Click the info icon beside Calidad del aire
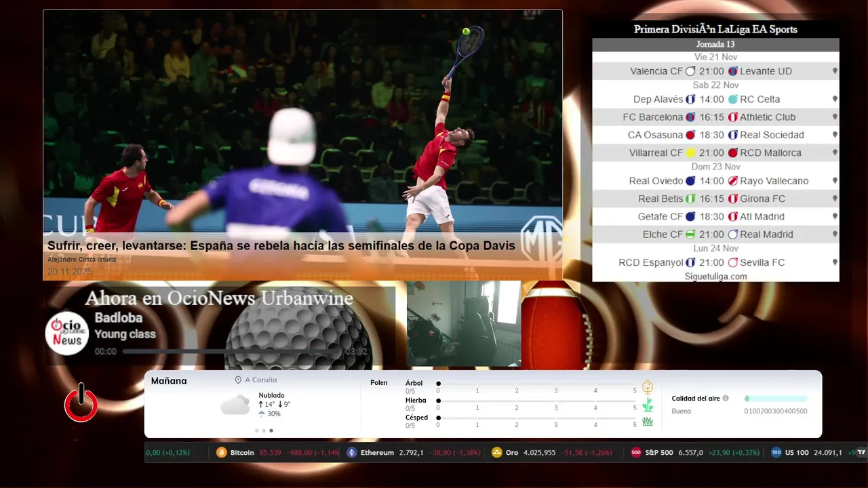This screenshot has height=488, width=868. pos(726,399)
